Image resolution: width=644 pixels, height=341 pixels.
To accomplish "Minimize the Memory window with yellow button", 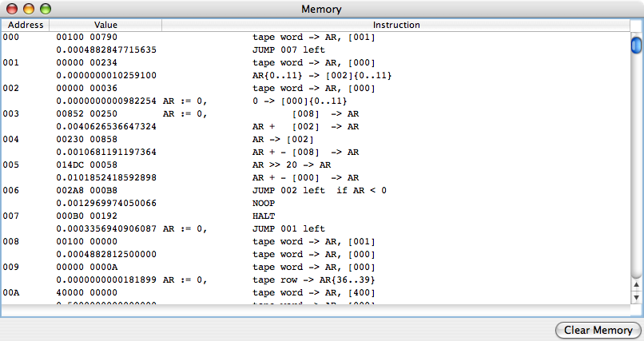I will pyautogui.click(x=29, y=9).
